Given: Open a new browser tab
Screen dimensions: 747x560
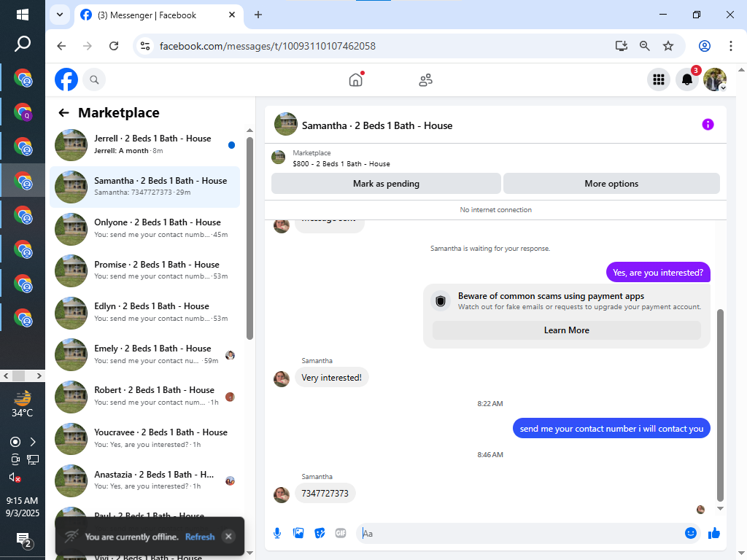Looking at the screenshot, I should (x=258, y=15).
